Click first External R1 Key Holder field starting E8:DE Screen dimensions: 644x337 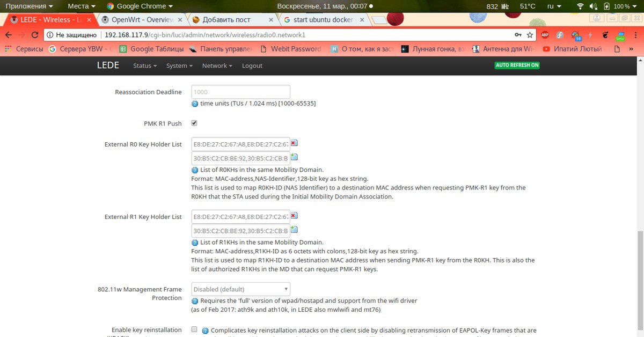(240, 216)
